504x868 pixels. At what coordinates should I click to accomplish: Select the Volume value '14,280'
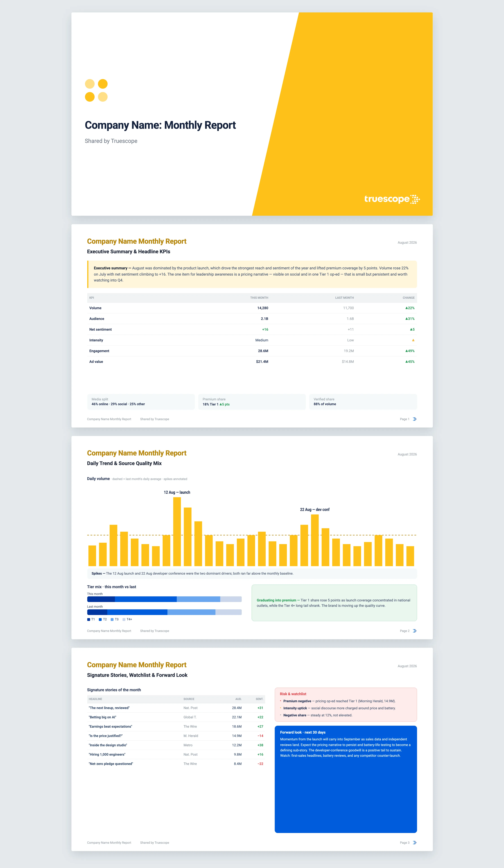tap(262, 308)
